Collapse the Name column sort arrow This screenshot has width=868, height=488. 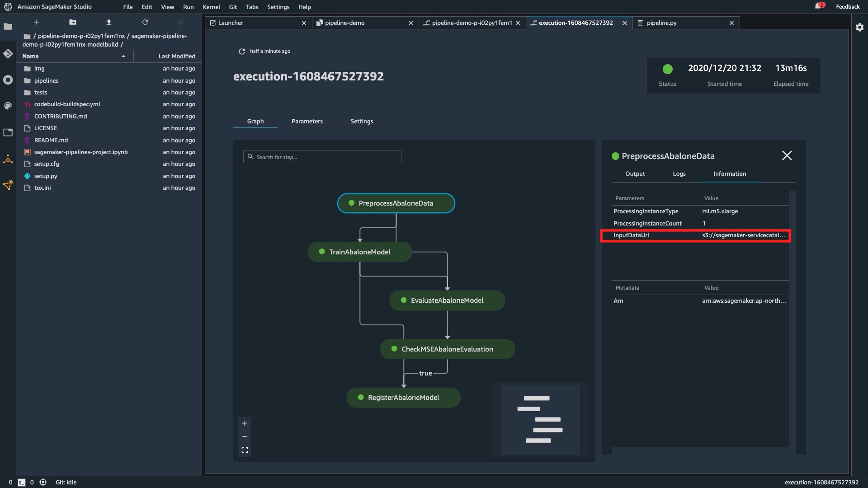coord(123,56)
